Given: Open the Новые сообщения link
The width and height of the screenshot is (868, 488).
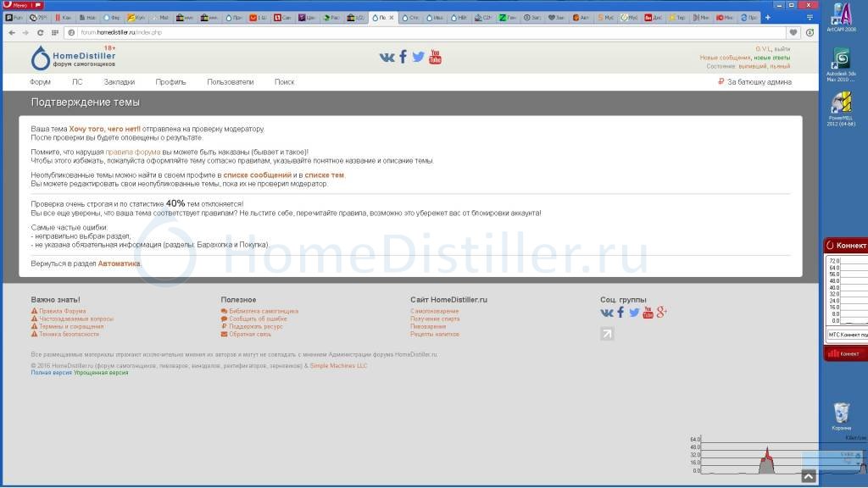Looking at the screenshot, I should click(725, 58).
